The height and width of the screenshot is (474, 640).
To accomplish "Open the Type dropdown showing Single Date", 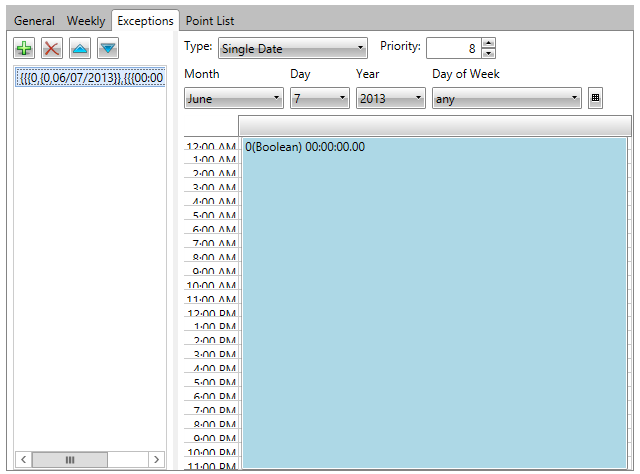I will click(x=293, y=49).
